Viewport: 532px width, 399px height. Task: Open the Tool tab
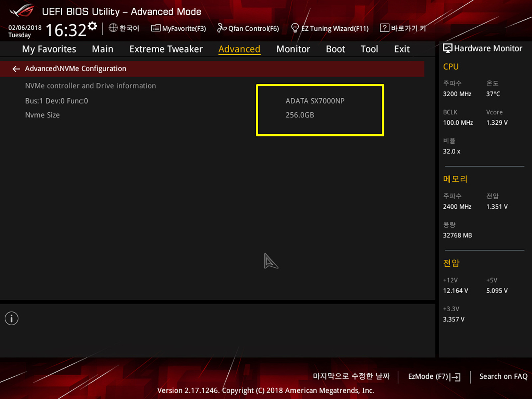point(369,49)
